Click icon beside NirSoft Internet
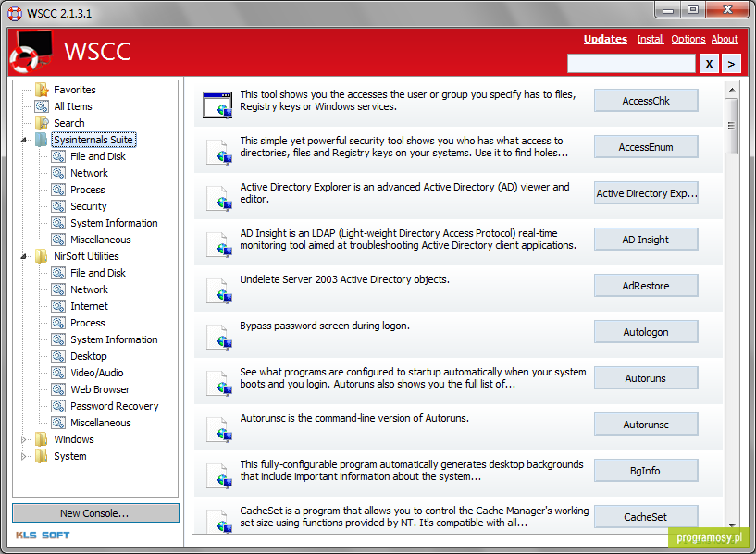Screen dimensions: 756x554 click(x=58, y=306)
